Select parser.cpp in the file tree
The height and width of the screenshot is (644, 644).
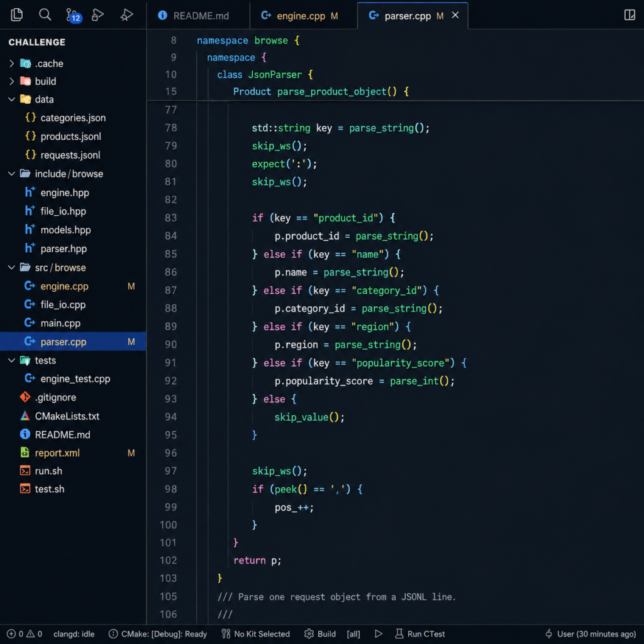tap(73, 341)
